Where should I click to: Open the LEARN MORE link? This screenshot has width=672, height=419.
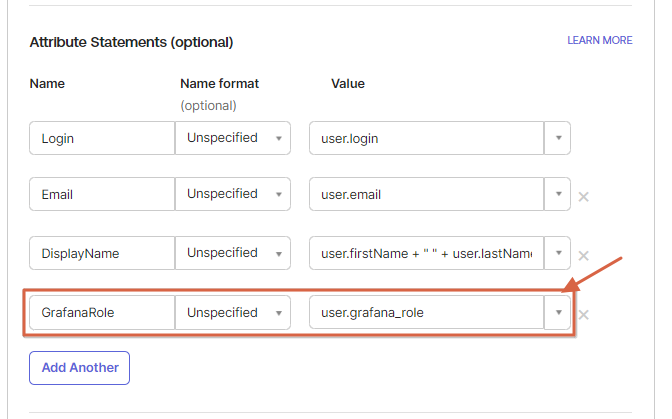click(x=599, y=41)
